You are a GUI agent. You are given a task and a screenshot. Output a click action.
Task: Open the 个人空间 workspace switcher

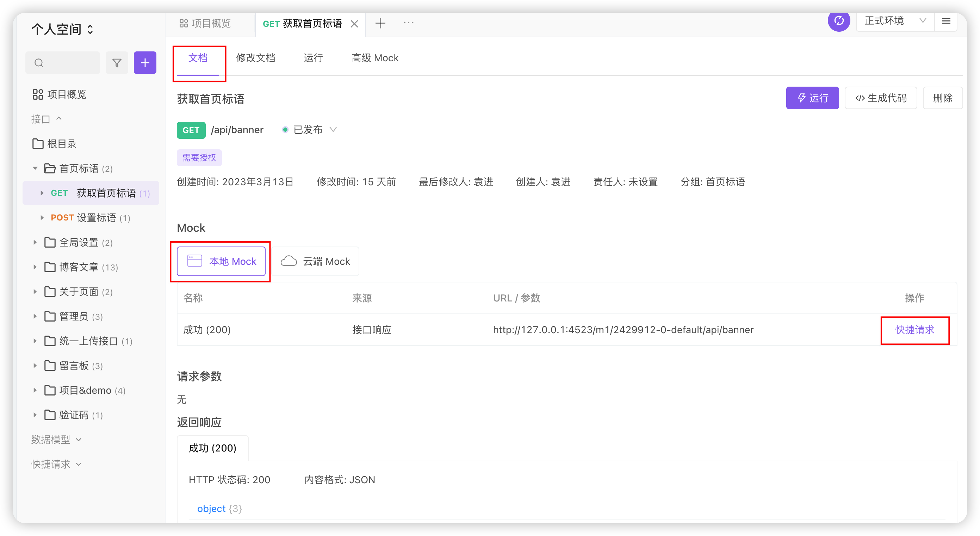click(62, 29)
